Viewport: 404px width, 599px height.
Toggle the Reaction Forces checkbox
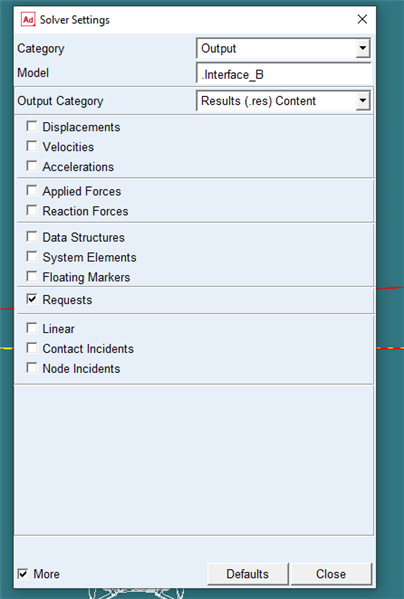[32, 210]
